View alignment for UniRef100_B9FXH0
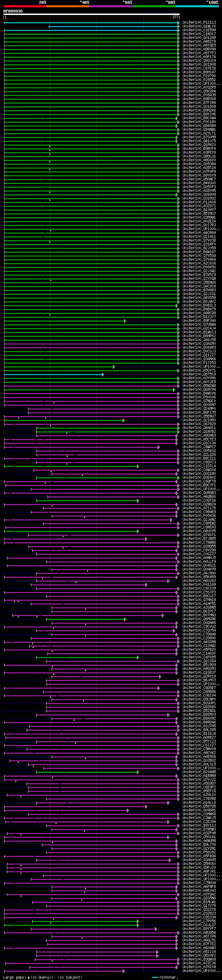The image size is (222, 980). point(199,321)
